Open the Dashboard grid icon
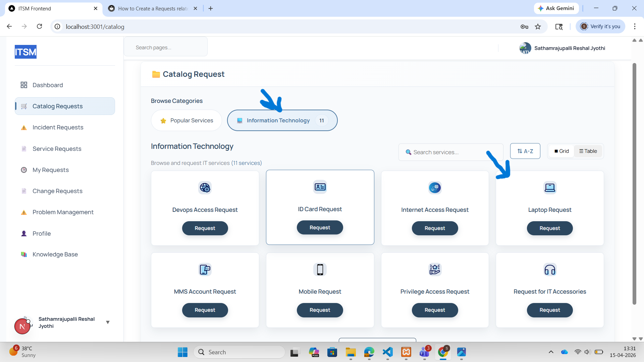 coord(24,85)
